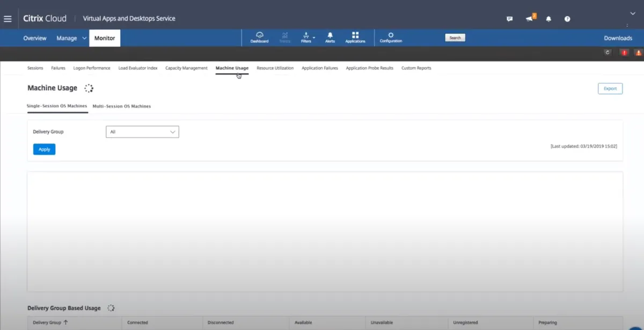Sort by Delivery Group column header
Image resolution: width=644 pixels, height=330 pixels.
(x=50, y=322)
